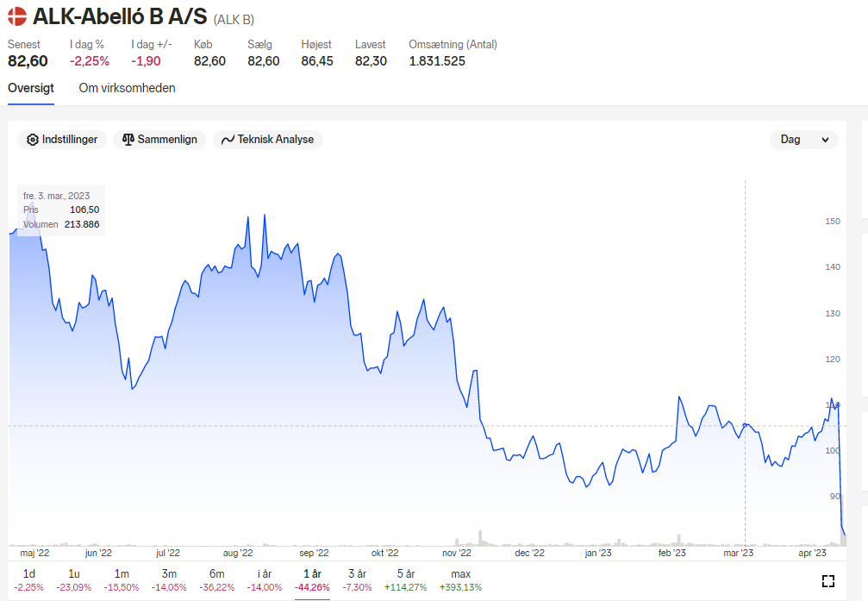This screenshot has width=868, height=601.
Task: Toggle fullscreen chart view icon
Action: [x=828, y=581]
